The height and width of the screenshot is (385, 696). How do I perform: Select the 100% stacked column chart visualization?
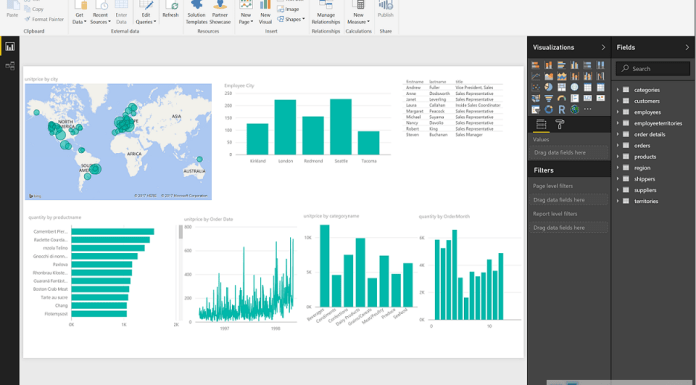[601, 65]
